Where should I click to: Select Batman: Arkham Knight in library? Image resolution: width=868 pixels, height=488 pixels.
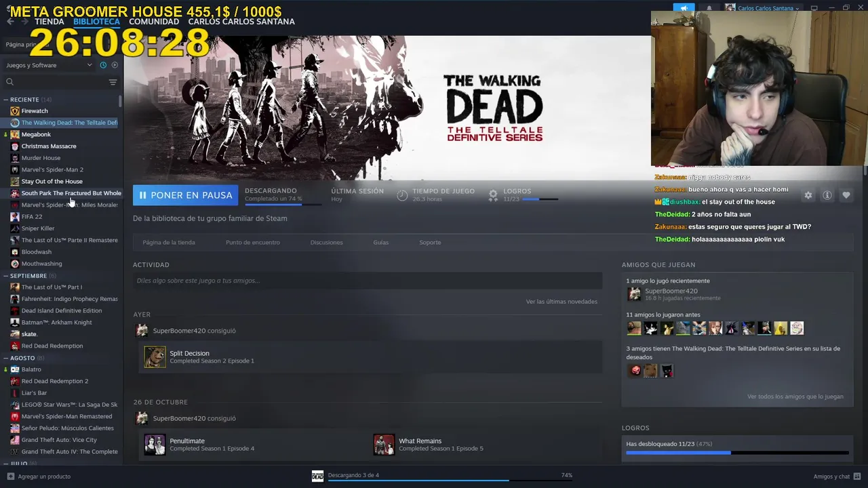pyautogui.click(x=56, y=323)
